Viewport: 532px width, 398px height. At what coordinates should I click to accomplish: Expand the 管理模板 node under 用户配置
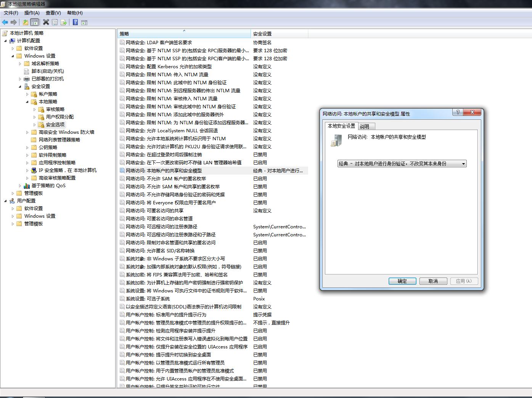13,224
